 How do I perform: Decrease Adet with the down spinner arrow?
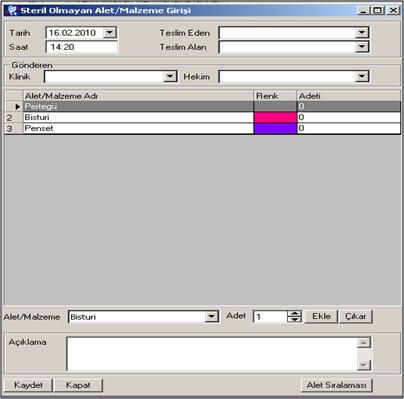(x=294, y=319)
